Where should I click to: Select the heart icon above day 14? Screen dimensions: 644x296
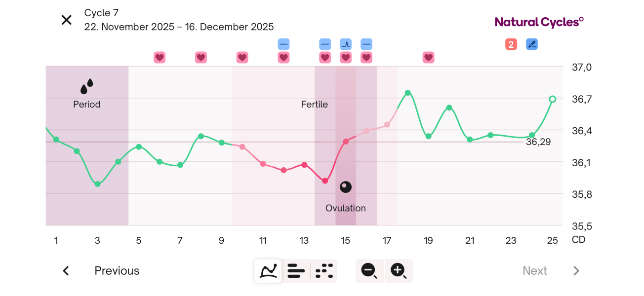point(324,58)
